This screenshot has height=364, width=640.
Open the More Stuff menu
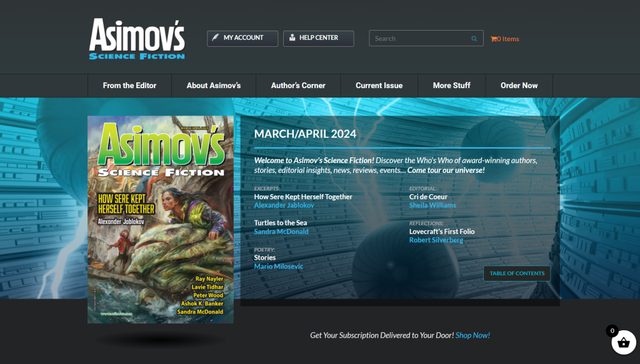[451, 86]
